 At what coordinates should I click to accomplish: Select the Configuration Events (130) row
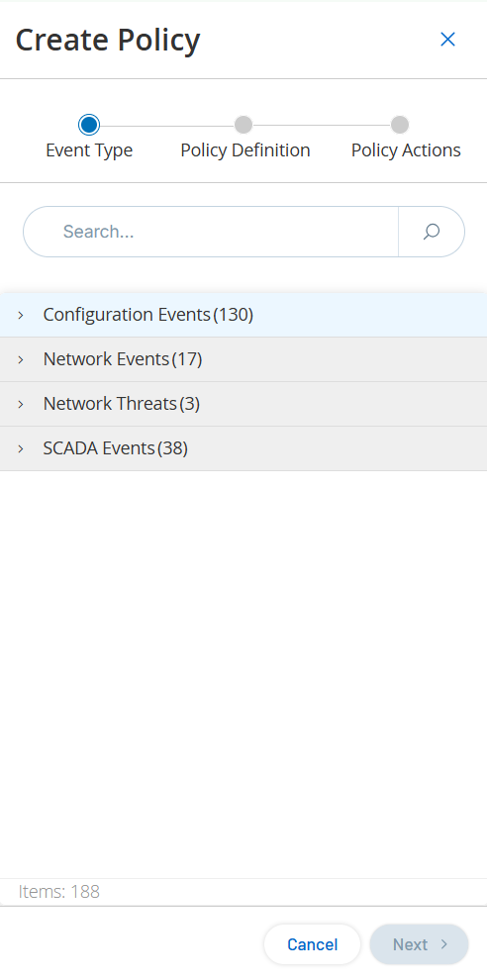click(243, 315)
